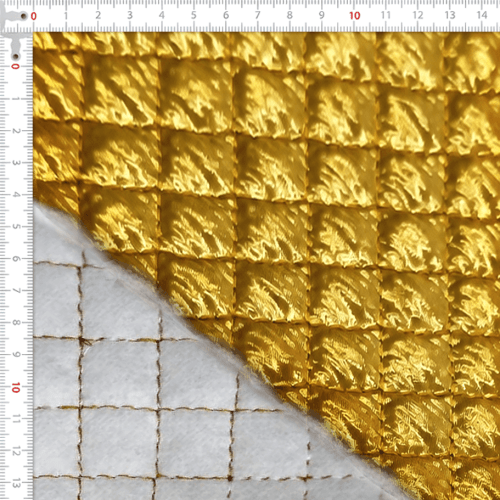Screen dimensions: 500x500
Task: Click the red 10 on the left ruler
Action: click(15, 388)
